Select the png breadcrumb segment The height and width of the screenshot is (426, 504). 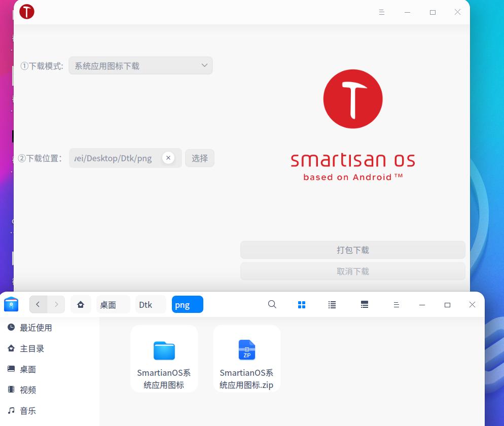(188, 304)
